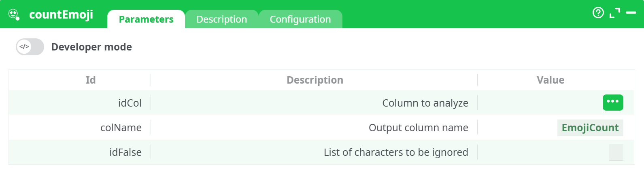Click the Developer mode label
The width and height of the screenshot is (644, 172).
91,47
